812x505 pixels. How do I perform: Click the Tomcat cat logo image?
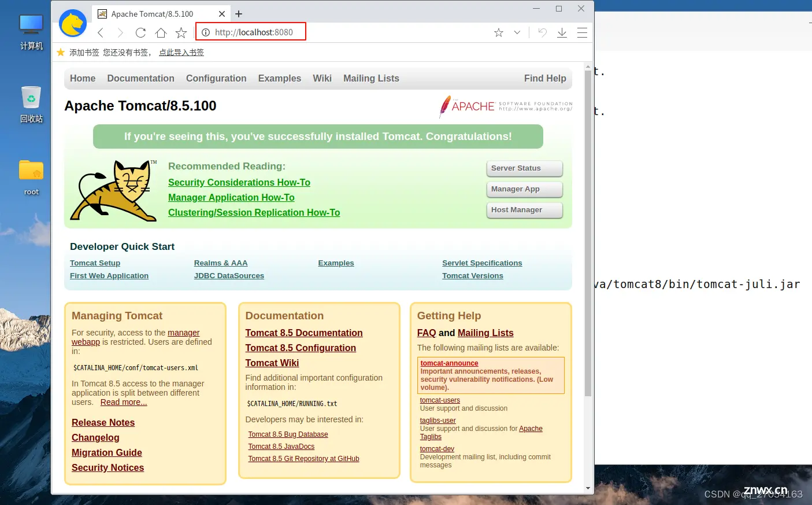(x=114, y=191)
